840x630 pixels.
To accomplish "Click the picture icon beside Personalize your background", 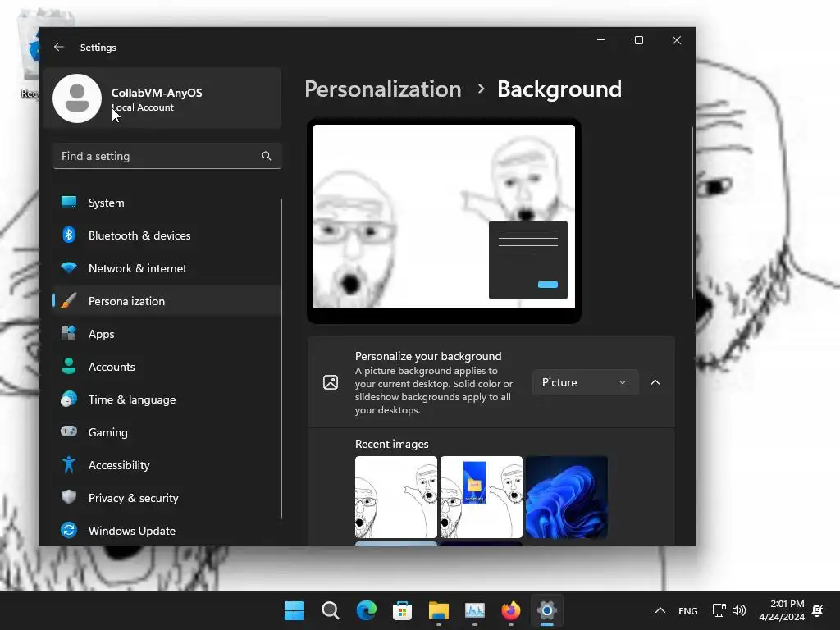I will pyautogui.click(x=331, y=382).
